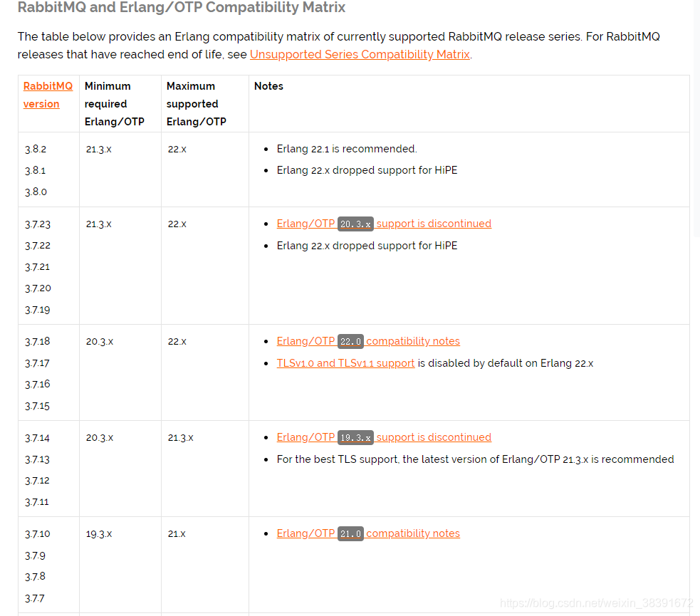Click the HiPE note in the 3.8.2 row
Screen dimensions: 700x616
tap(367, 170)
